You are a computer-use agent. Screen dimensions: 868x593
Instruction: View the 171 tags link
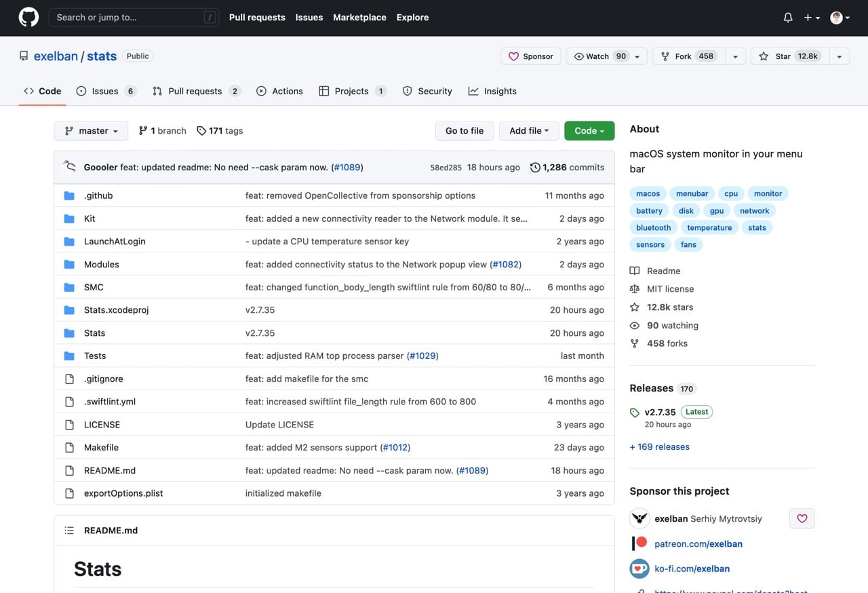click(220, 131)
